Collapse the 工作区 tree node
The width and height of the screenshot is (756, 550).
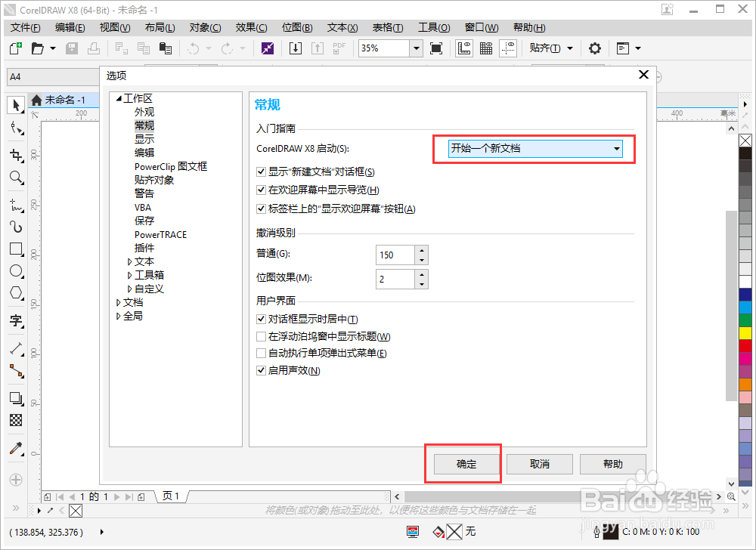tap(119, 99)
